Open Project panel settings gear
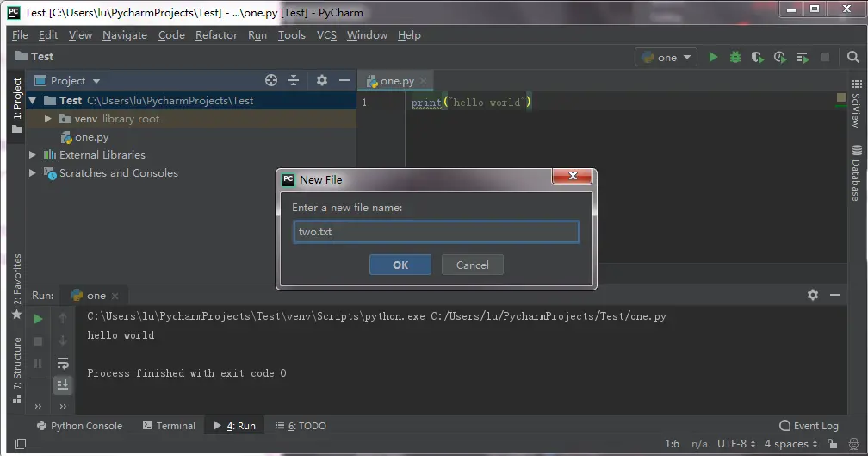 point(322,80)
